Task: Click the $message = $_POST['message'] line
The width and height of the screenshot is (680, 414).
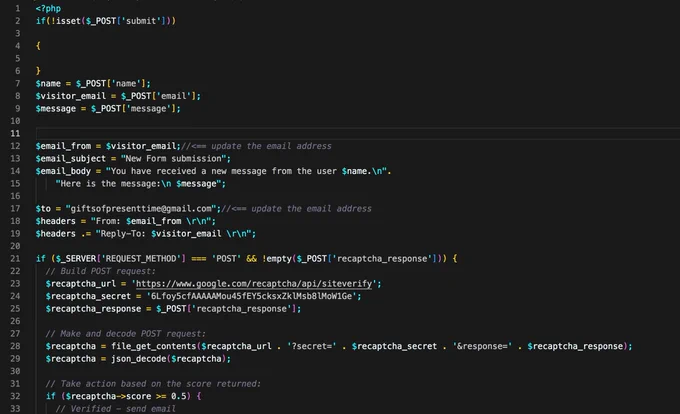Action: point(108,108)
